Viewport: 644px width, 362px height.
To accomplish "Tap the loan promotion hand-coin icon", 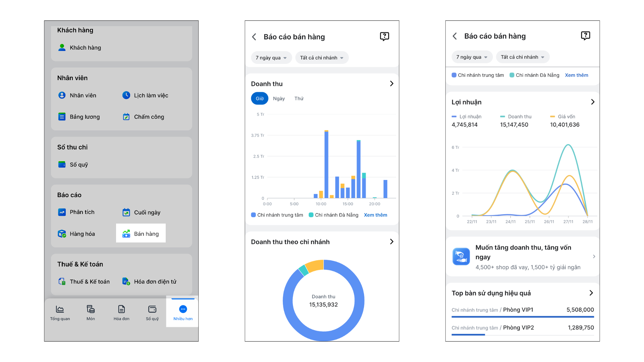I will 461,256.
